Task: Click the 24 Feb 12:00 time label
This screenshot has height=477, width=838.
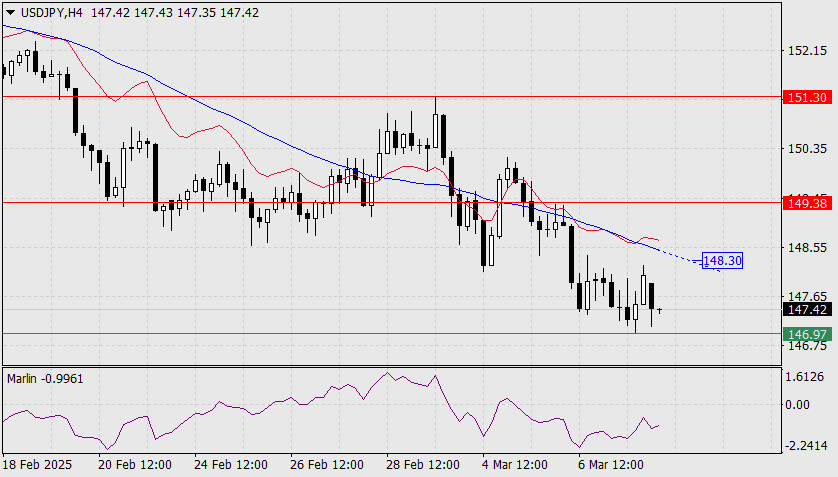Action: (231, 465)
